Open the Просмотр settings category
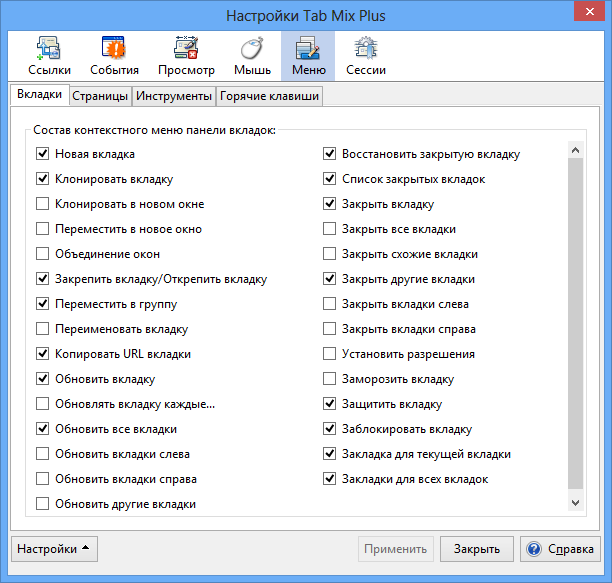This screenshot has width=612, height=583. click(186, 56)
